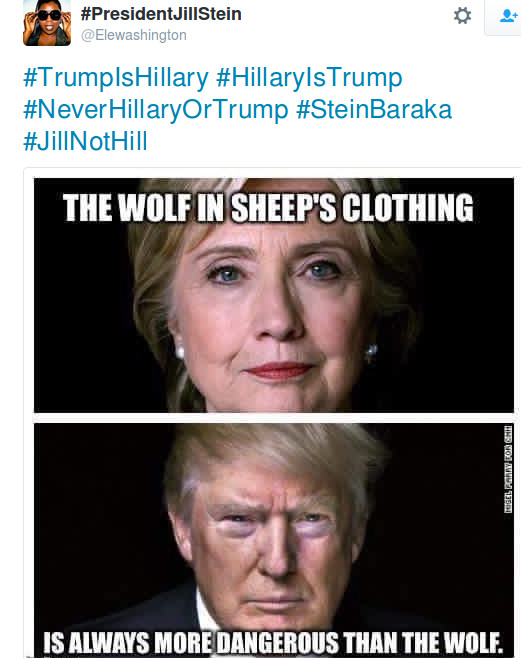Screen dimensions: 522x658
Task: Open #PresidentJillStein display name
Action: 161,14
